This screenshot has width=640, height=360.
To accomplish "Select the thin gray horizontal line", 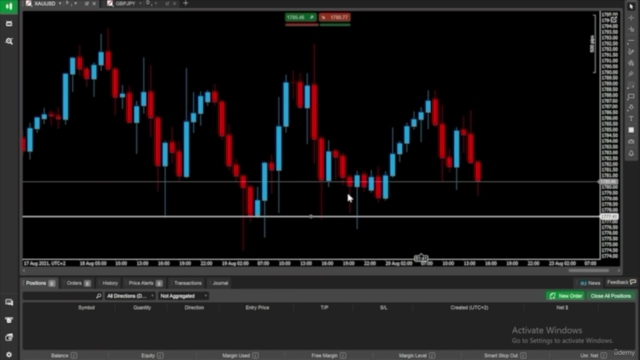I will coord(311,182).
